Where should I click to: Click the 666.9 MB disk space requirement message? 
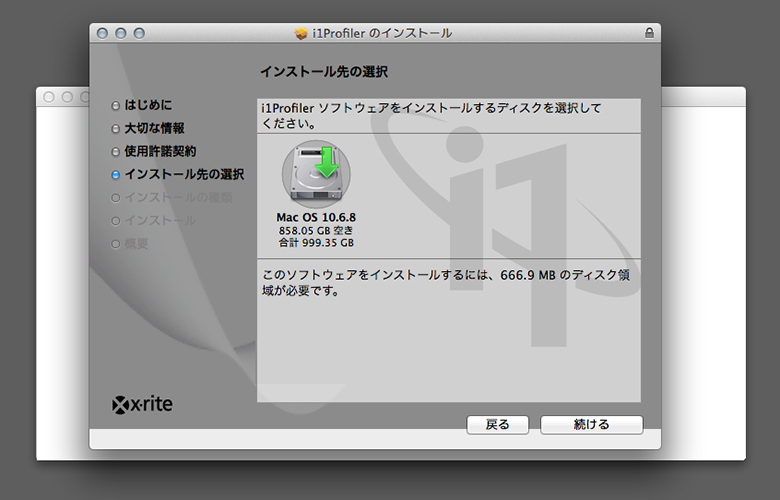pyautogui.click(x=446, y=282)
